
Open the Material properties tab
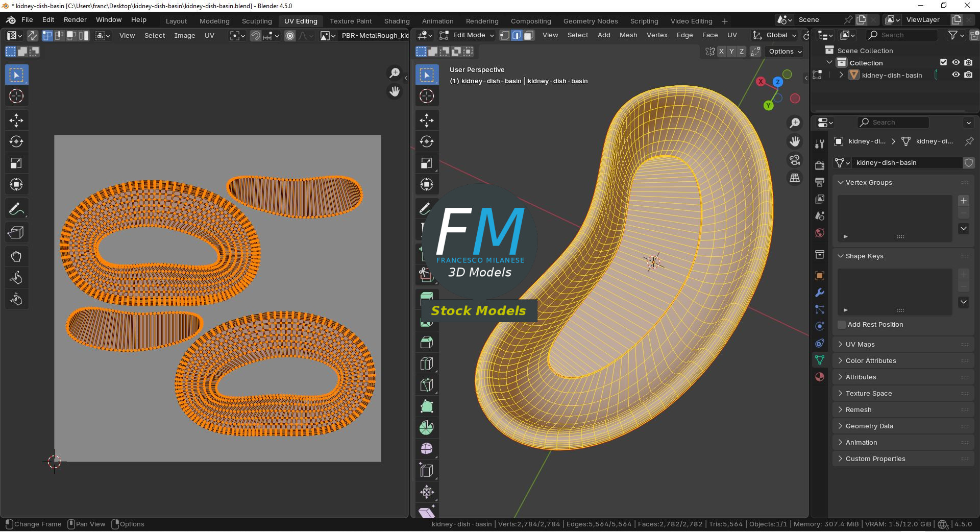coord(820,377)
